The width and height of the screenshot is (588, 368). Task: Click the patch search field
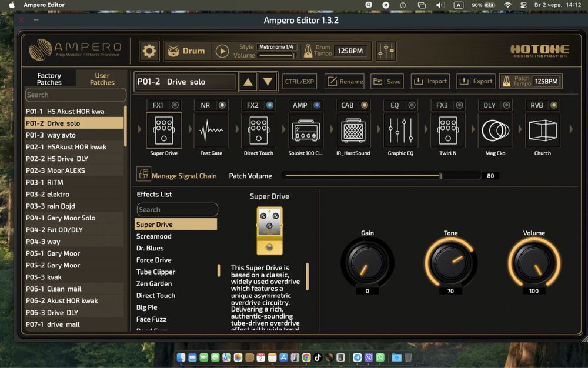pos(76,95)
